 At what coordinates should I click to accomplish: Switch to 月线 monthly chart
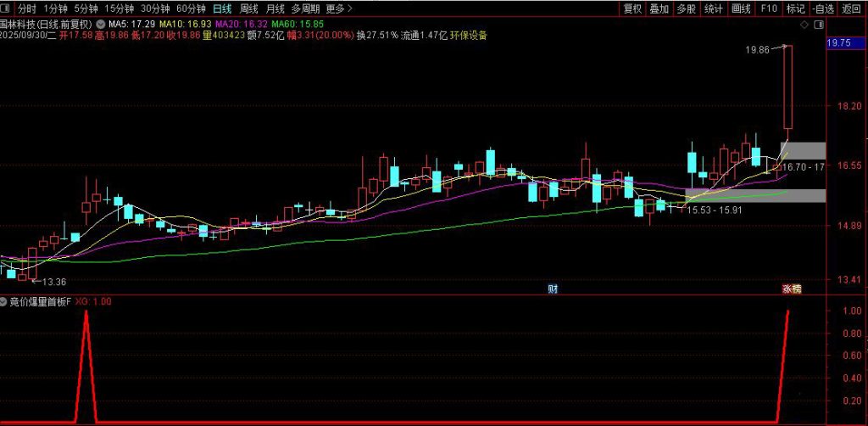coord(275,8)
